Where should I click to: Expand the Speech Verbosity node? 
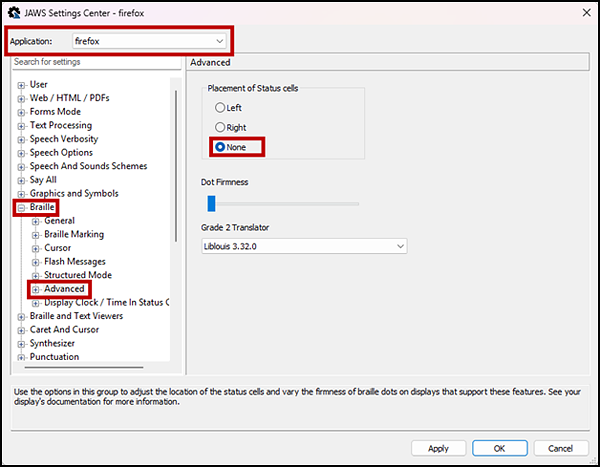pyautogui.click(x=21, y=140)
